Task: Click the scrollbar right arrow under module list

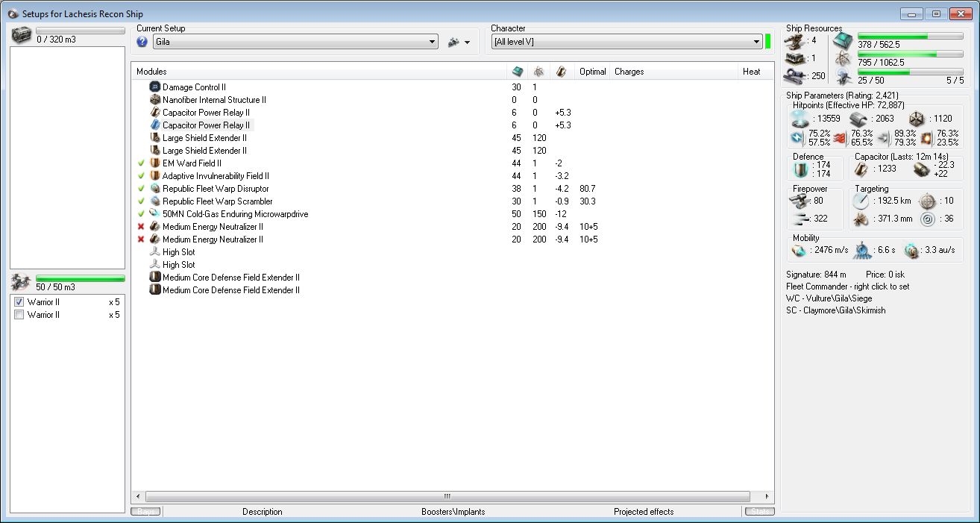Action: tap(767, 496)
